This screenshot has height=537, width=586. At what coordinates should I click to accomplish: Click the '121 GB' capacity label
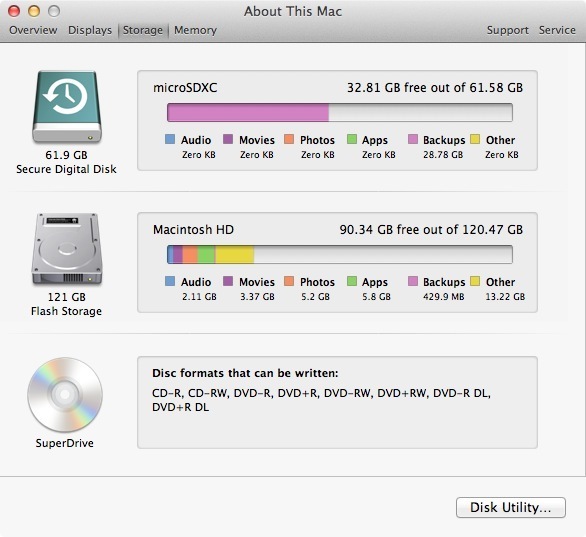point(67,297)
